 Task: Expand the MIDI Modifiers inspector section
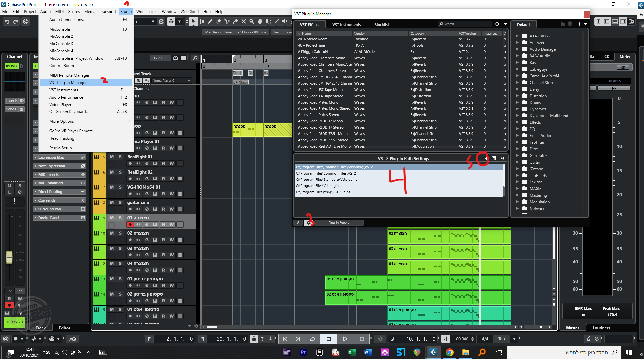click(59, 183)
